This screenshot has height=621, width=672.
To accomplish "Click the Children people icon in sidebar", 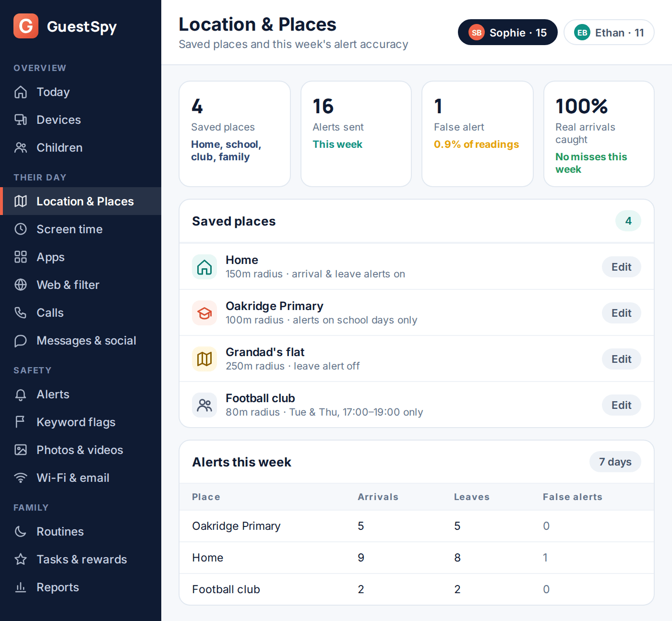I will (21, 148).
